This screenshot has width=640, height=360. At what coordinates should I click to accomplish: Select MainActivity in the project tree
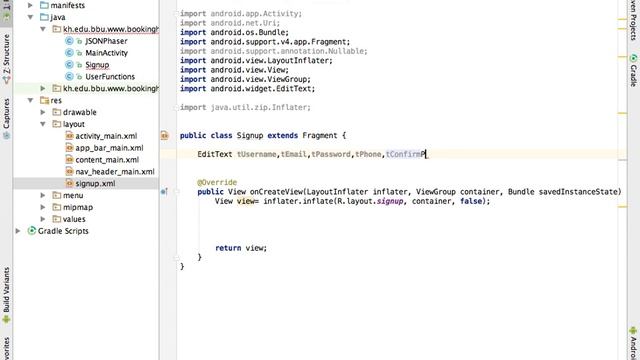tap(106, 53)
